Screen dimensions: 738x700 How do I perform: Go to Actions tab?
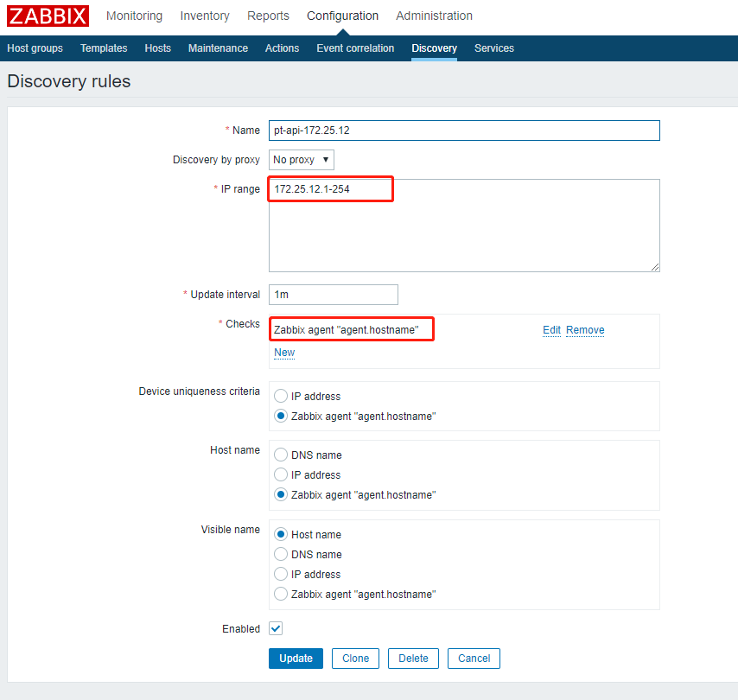(282, 48)
